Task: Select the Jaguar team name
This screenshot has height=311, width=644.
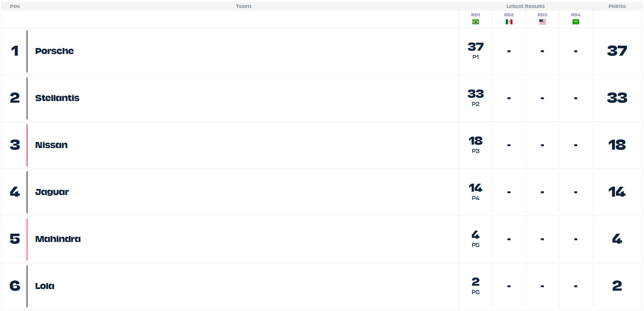Action: [x=52, y=192]
